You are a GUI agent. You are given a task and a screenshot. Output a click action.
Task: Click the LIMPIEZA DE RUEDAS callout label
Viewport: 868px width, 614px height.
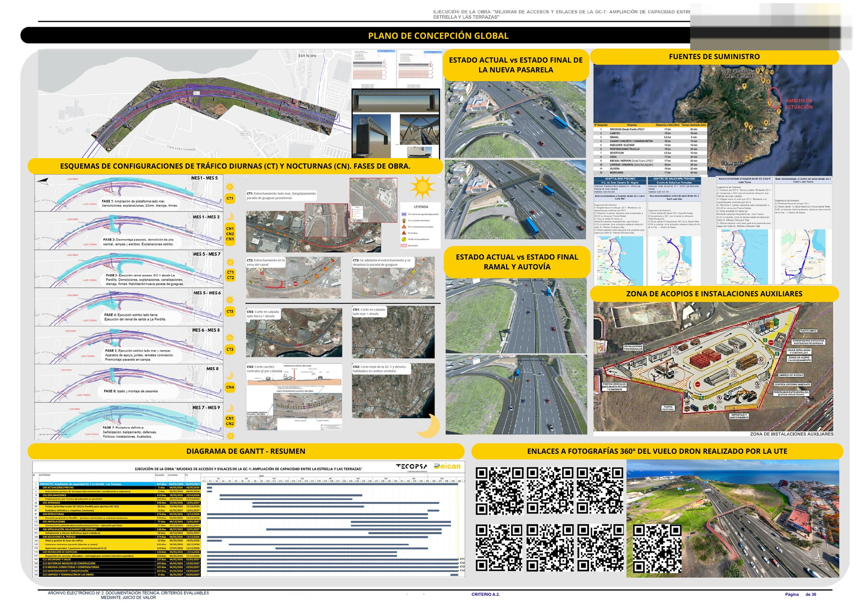click(791, 375)
